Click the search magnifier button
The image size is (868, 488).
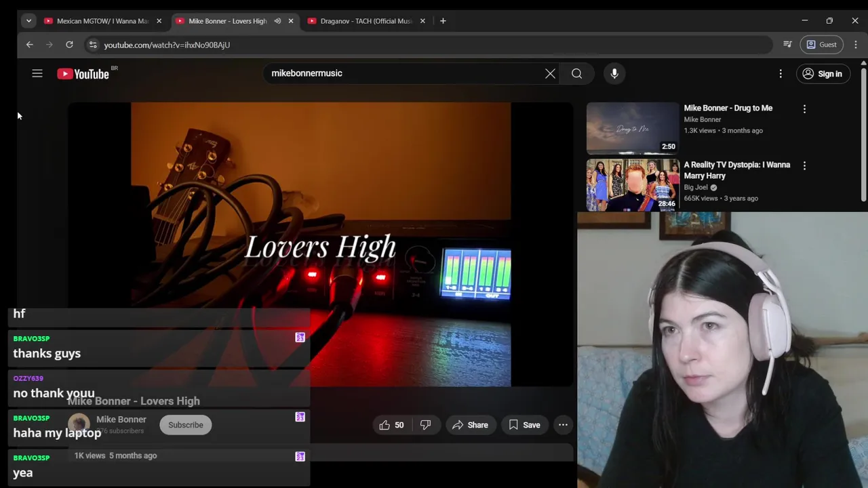[576, 73]
